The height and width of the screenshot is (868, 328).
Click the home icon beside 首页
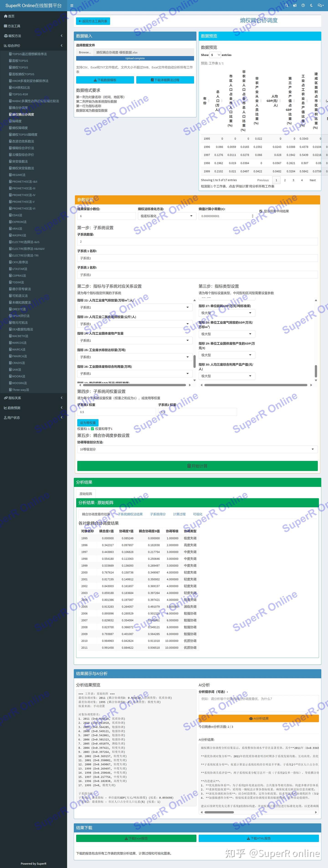5,16
